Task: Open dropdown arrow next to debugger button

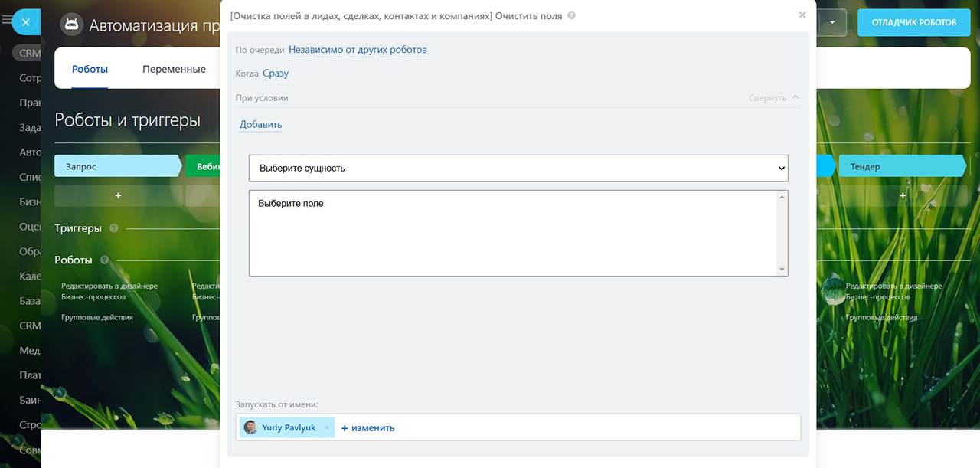Action: (832, 22)
